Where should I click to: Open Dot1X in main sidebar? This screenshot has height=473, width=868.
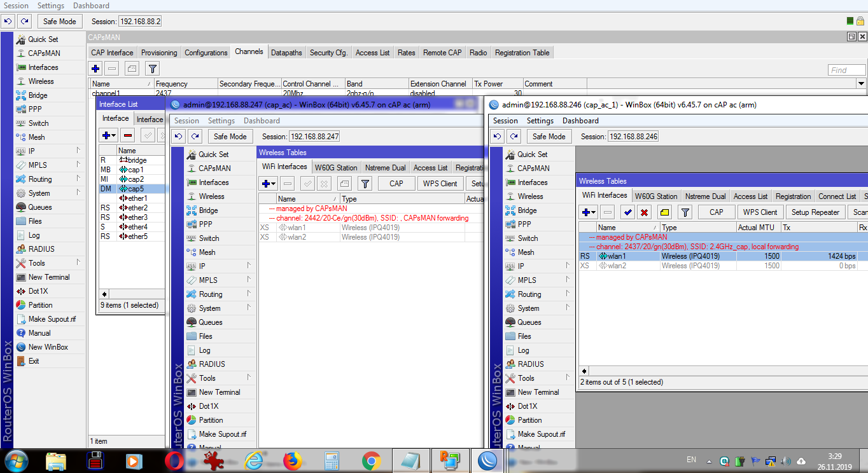coord(38,291)
